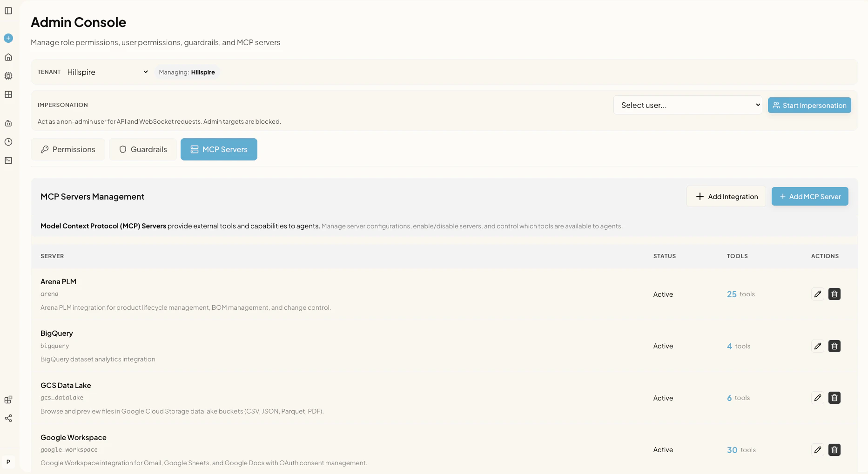Screen dimensions: 868x474
Task: Click the SERVER column header
Action: (x=52, y=256)
